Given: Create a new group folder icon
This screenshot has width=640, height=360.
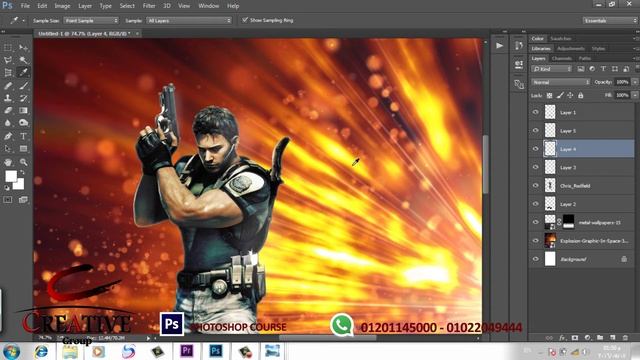Looking at the screenshot, I should click(x=600, y=338).
